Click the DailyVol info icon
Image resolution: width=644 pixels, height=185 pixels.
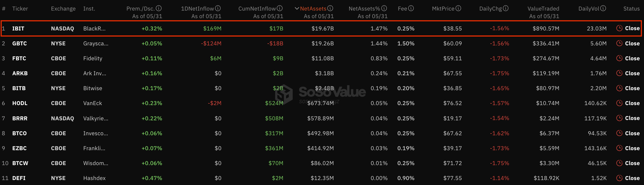coord(603,8)
